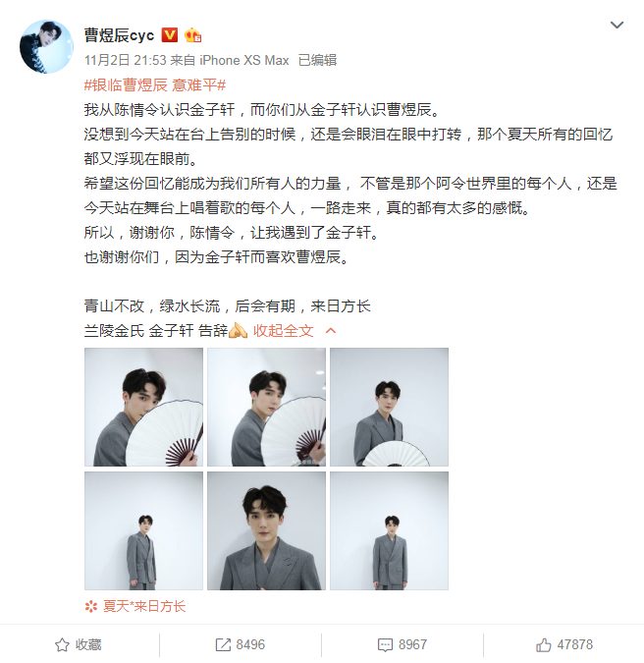Open hashtag #银临曹煜辰 意难平#
644x663 pixels.
coord(155,85)
